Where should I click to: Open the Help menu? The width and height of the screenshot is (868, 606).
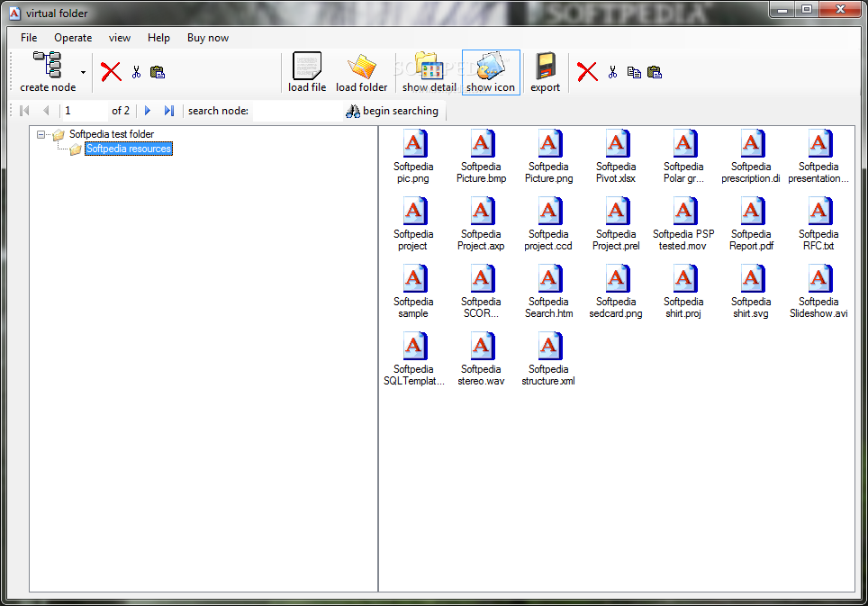pos(158,38)
